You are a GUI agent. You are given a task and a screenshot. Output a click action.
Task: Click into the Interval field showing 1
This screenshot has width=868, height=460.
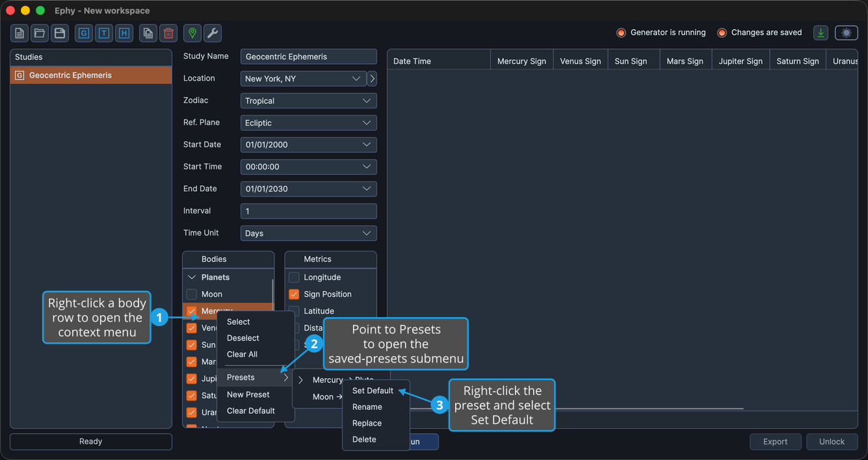tap(309, 211)
